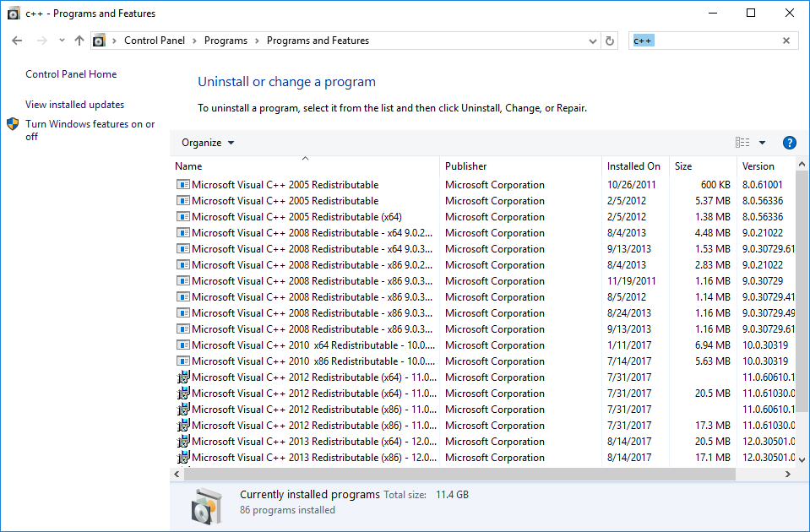Open Control Panel Home link
The image size is (810, 532).
tap(71, 74)
